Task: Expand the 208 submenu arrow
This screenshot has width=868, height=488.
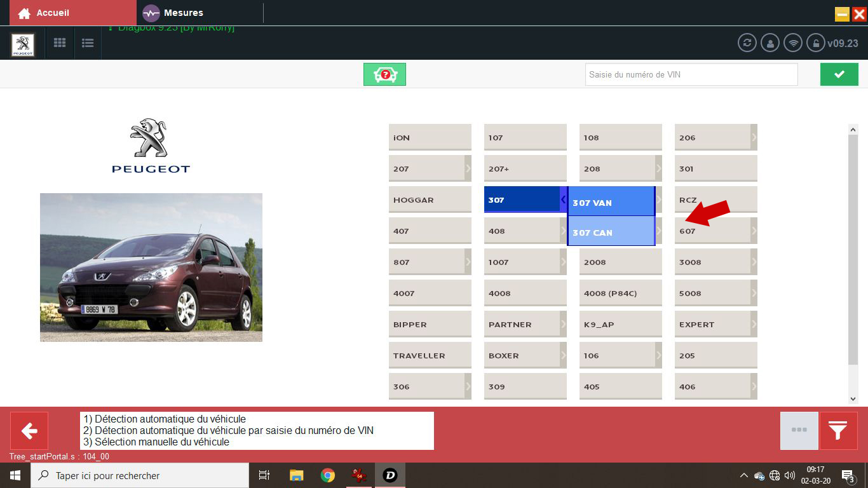Action: pos(658,168)
